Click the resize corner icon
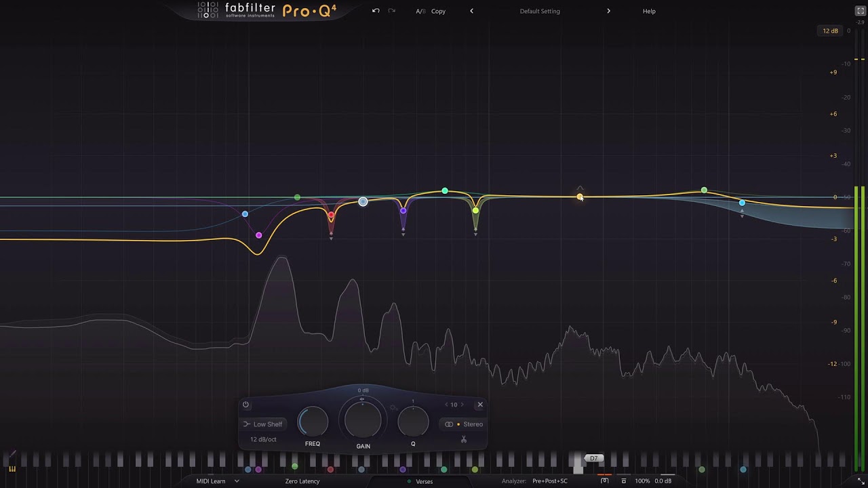Screen dimensions: 868x488 [x=861, y=481]
